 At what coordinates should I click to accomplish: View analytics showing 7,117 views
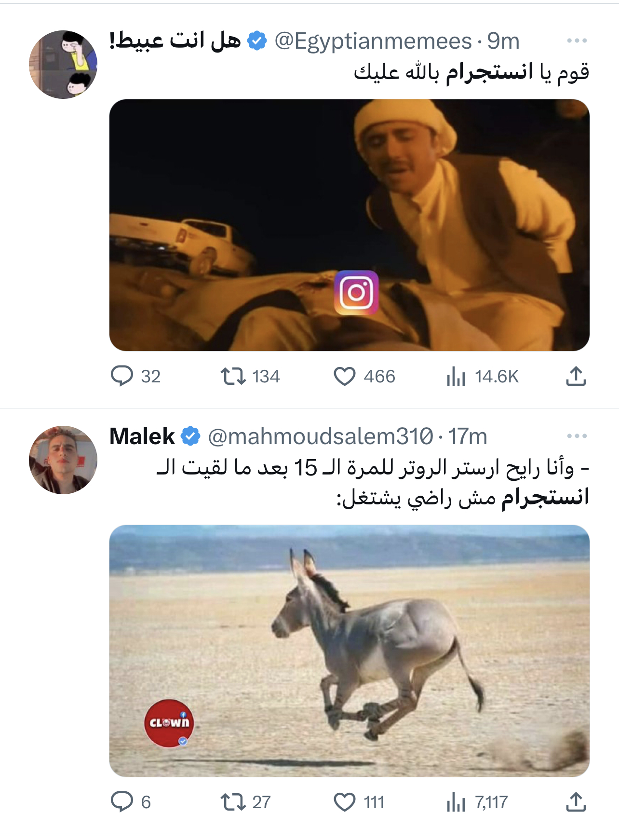tap(456, 802)
